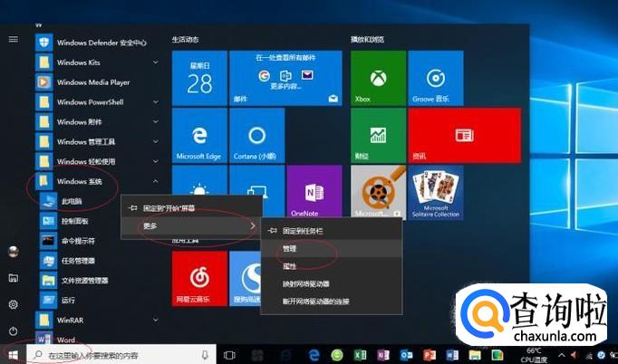618x364 pixels.
Task: Launch Windows Media Player from app list
Action: pos(97,82)
